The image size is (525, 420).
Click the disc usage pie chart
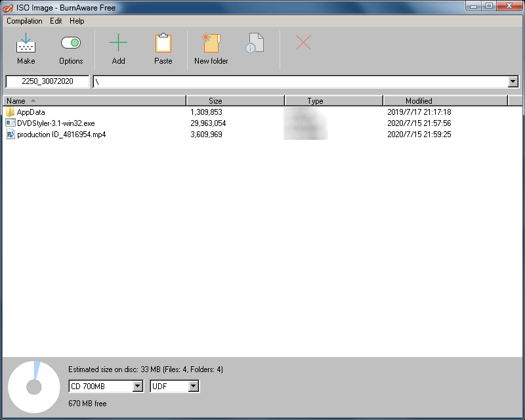[34, 387]
